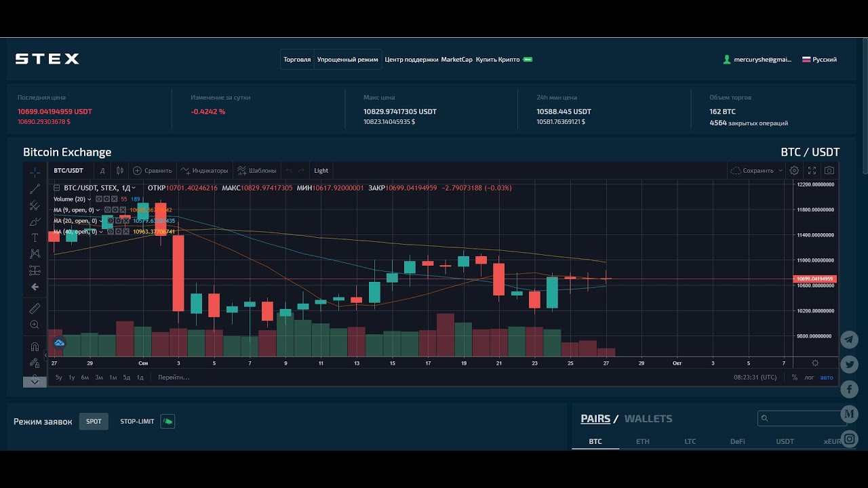Open MarketCap menu item
Viewport: 868px width, 488px height.
click(x=456, y=60)
